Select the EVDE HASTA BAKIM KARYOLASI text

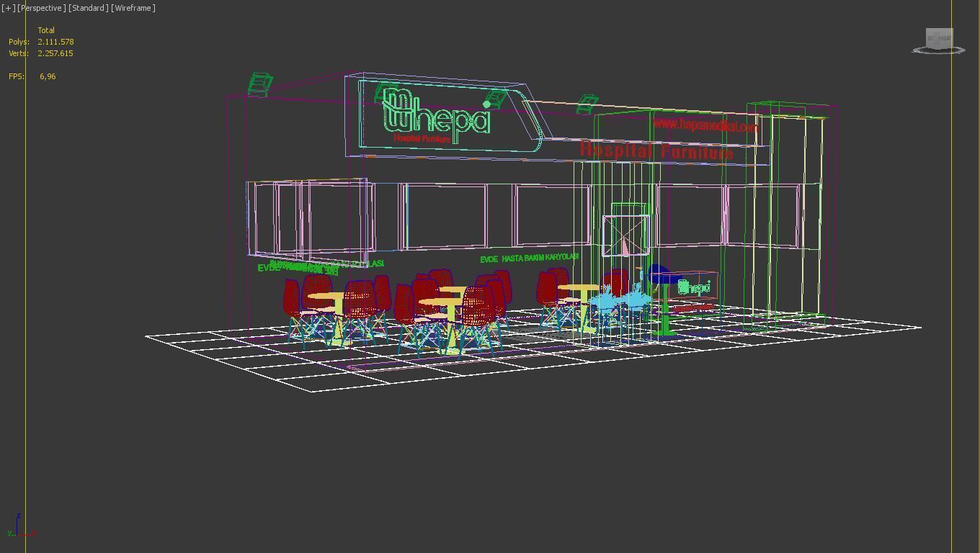[x=530, y=258]
